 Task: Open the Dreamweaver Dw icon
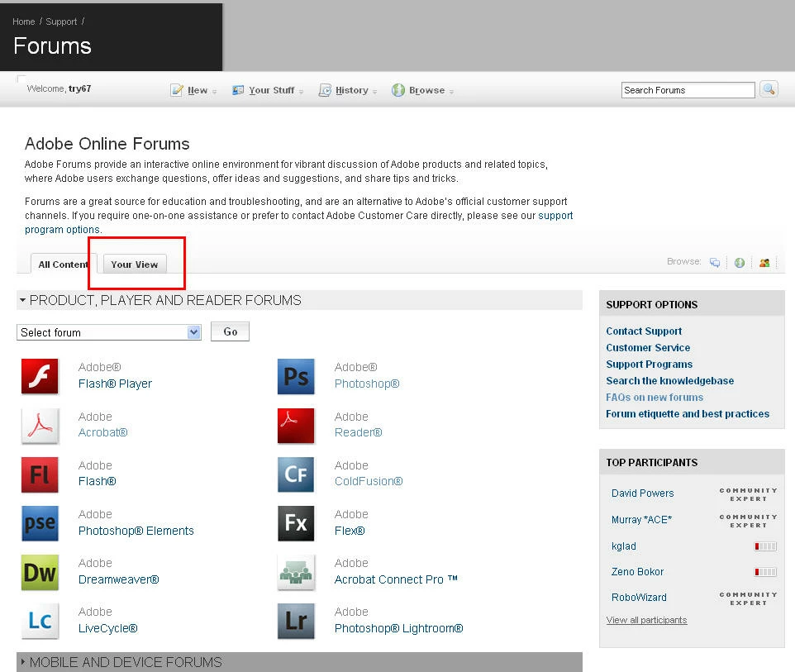click(40, 572)
